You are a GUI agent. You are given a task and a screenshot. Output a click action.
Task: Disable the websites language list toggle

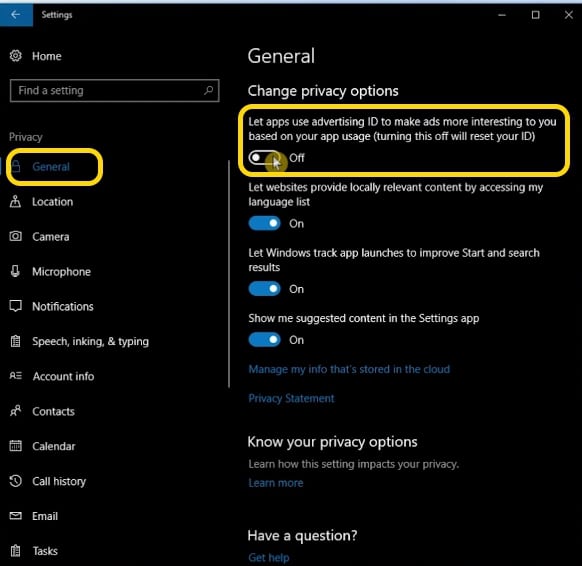(264, 223)
